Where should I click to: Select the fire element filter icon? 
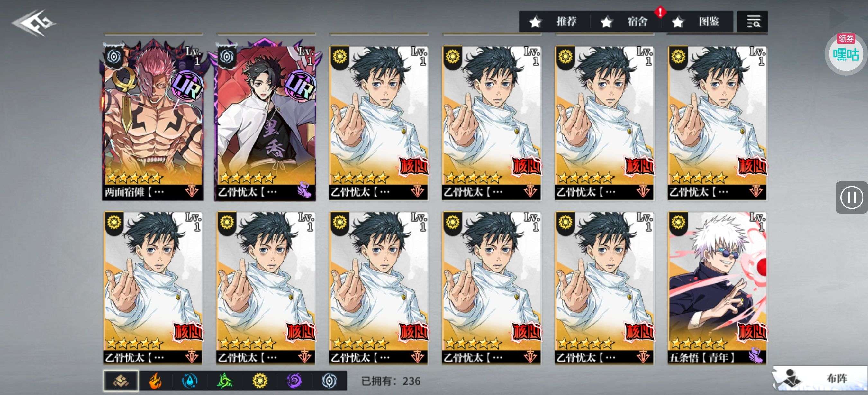pos(155,381)
